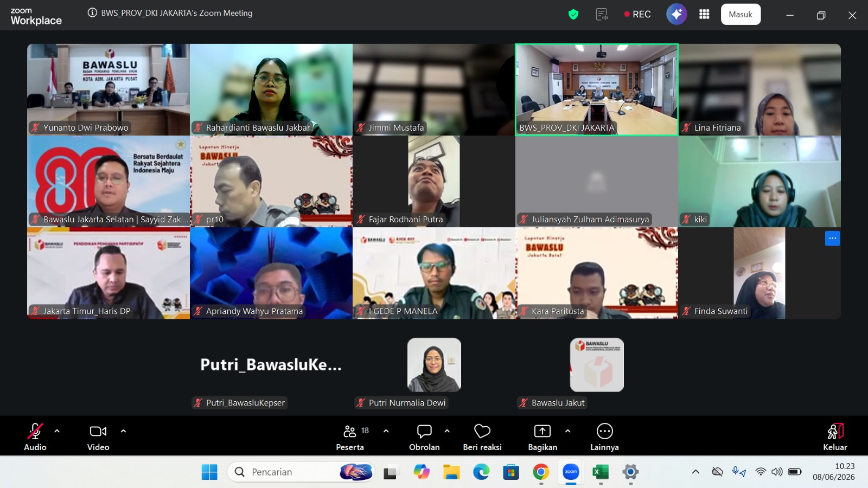Click the green encryption shield icon
Screen dimensions: 868x488
click(x=573, y=14)
